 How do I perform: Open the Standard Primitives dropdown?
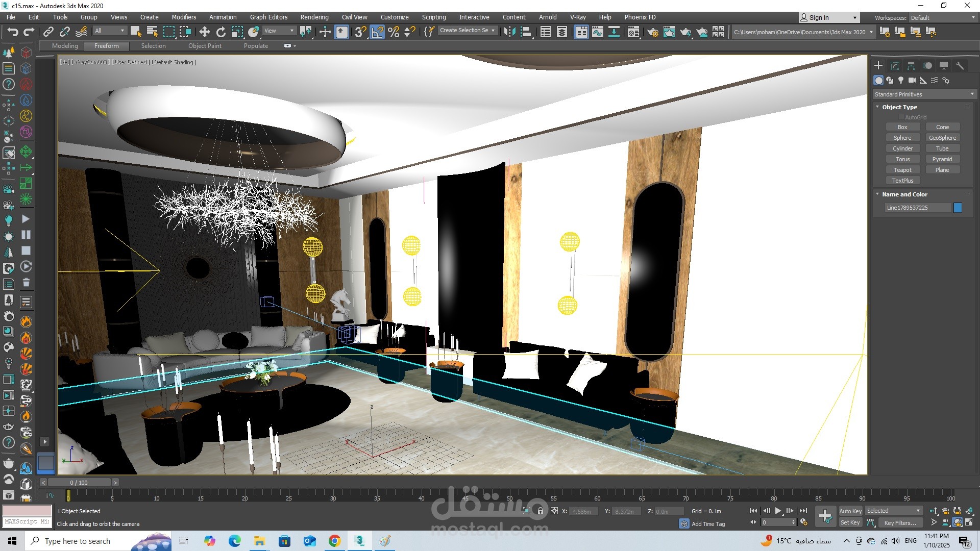(x=924, y=94)
